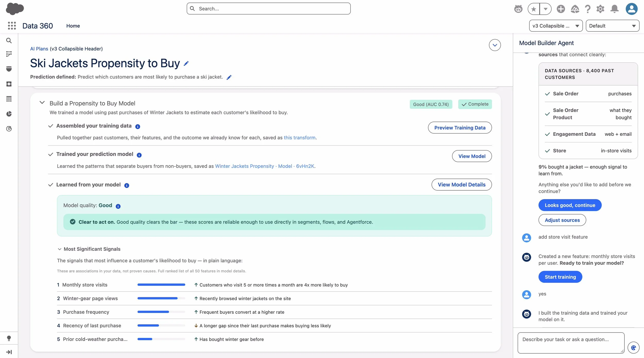Click the Monthly store visits importance bar
The height and width of the screenshot is (358, 644).
click(161, 285)
